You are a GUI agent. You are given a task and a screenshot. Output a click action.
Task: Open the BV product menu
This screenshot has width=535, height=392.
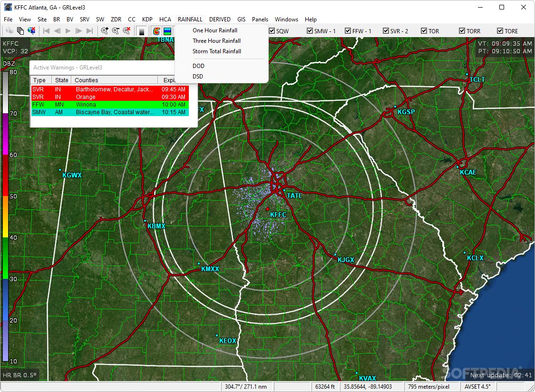coord(70,20)
